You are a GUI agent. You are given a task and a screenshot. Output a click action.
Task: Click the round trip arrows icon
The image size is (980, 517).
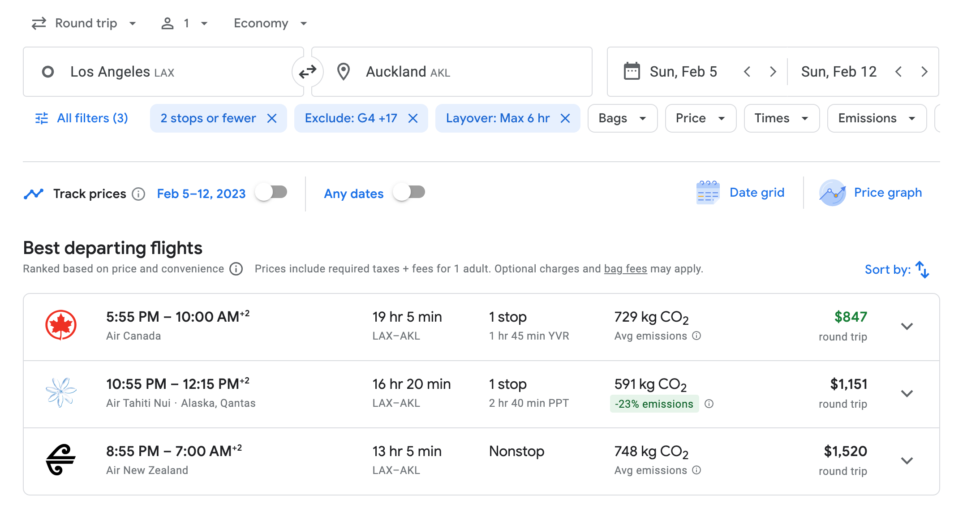pos(39,23)
